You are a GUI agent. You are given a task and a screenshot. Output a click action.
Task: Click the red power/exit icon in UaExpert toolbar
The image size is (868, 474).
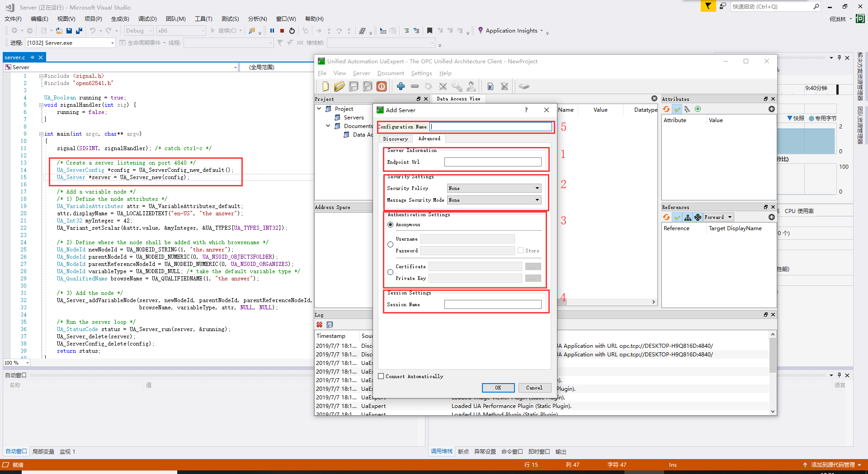pyautogui.click(x=382, y=86)
